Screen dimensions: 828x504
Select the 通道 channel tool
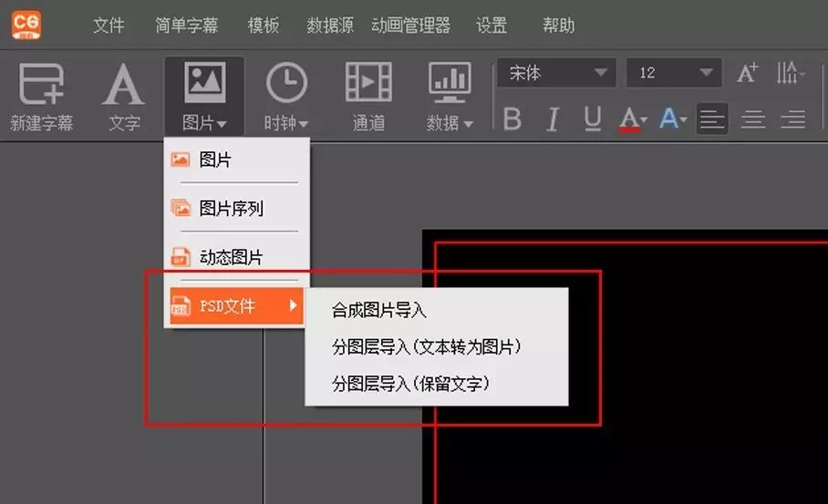[368, 97]
